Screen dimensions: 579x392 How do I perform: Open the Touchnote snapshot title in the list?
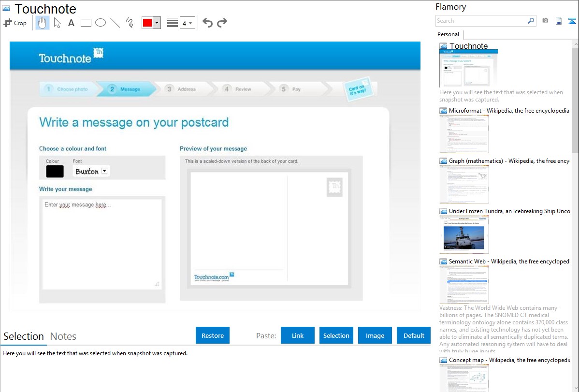pyautogui.click(x=469, y=46)
